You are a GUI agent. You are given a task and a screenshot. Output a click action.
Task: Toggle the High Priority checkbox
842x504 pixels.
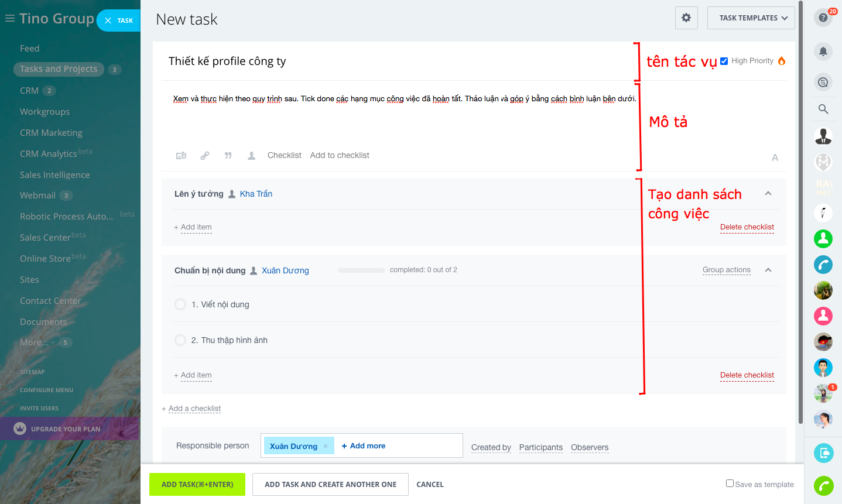(x=724, y=61)
